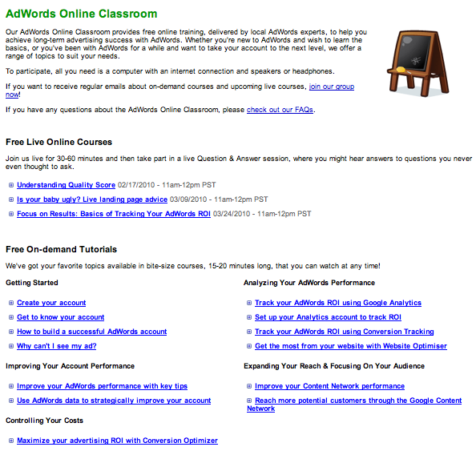Open Focus on Results ROI course link
The height and width of the screenshot is (455, 476).
(x=114, y=214)
